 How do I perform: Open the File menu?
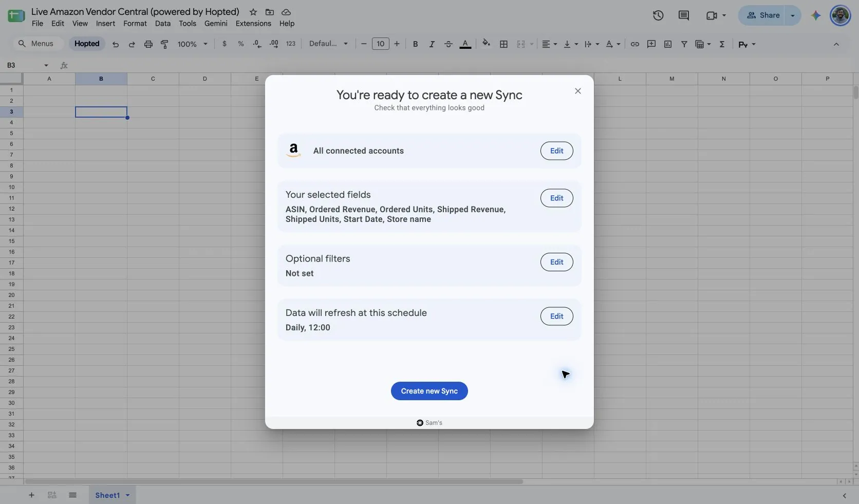[x=38, y=24]
